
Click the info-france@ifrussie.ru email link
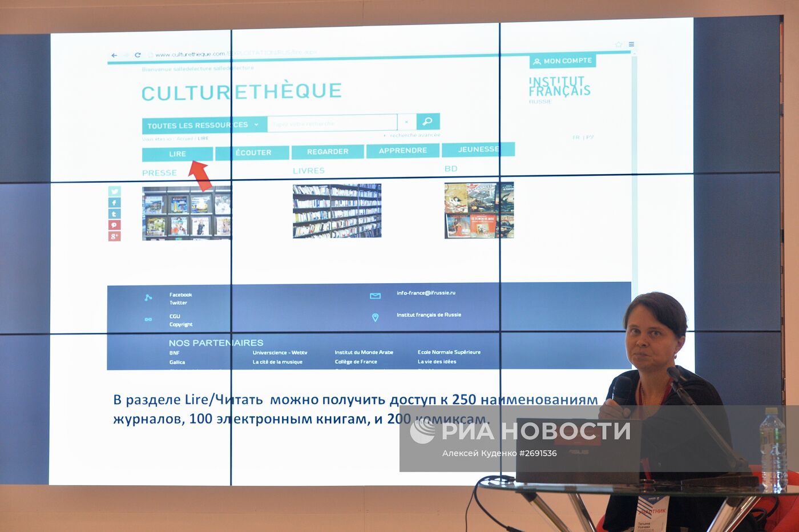(426, 293)
